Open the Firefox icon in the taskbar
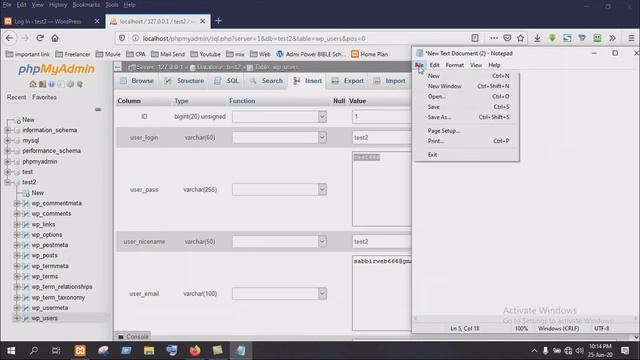 tap(195, 350)
